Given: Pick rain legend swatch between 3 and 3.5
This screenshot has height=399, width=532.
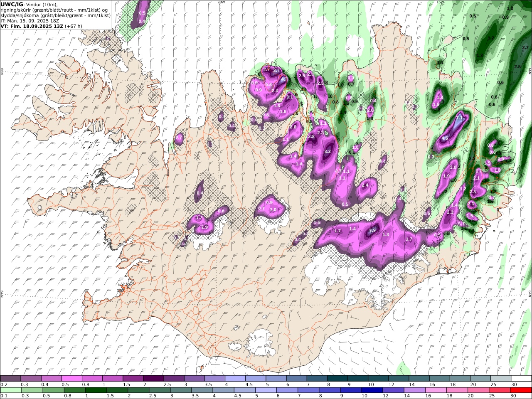Looking at the screenshot, I should pos(181,390).
